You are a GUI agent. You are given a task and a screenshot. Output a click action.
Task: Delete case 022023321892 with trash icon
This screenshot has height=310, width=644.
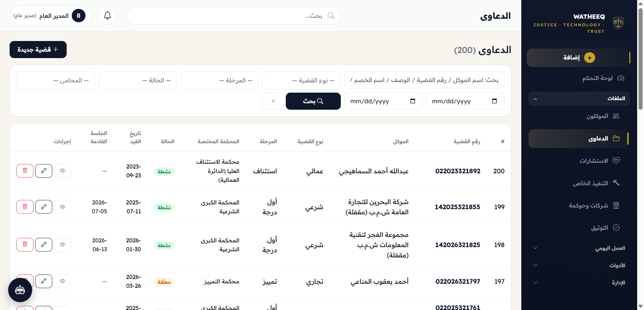(x=25, y=171)
